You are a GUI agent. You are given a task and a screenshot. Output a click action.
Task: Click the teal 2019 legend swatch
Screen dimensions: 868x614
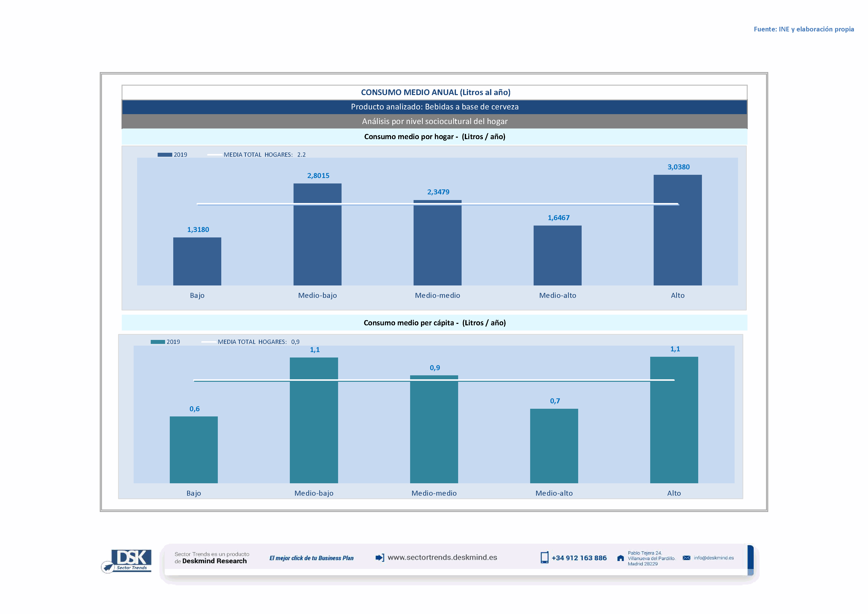(158, 342)
